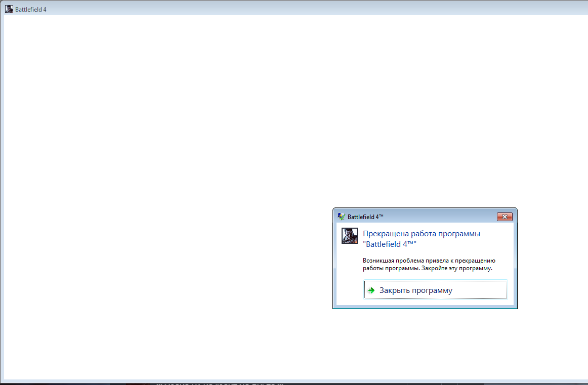Select the 'Прекращена работа программы' heading text
Image resolution: width=588 pixels, height=385 pixels.
pos(422,239)
